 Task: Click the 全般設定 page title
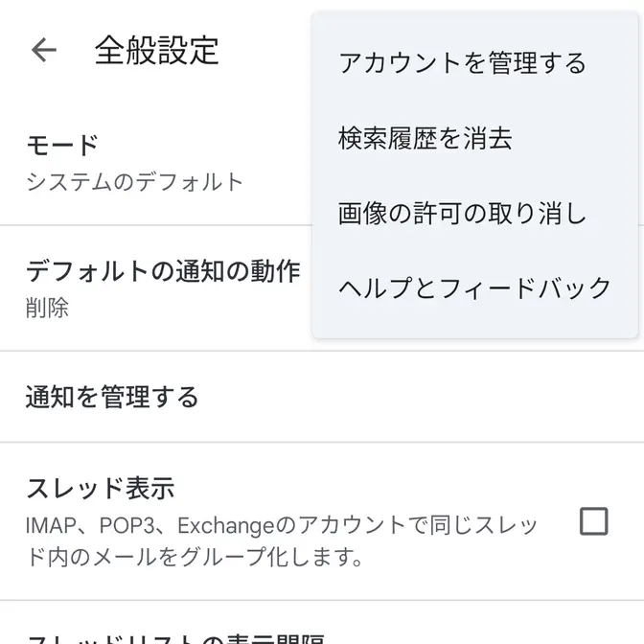[156, 51]
